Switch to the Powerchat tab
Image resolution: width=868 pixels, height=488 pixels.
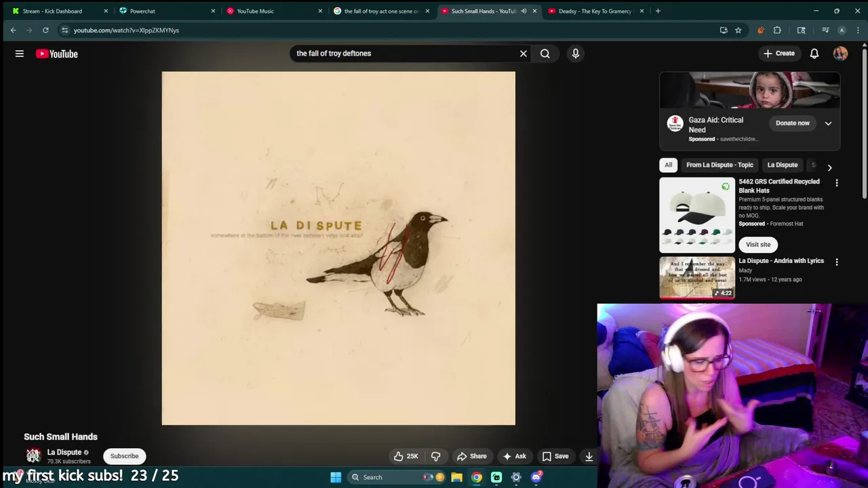[165, 11]
